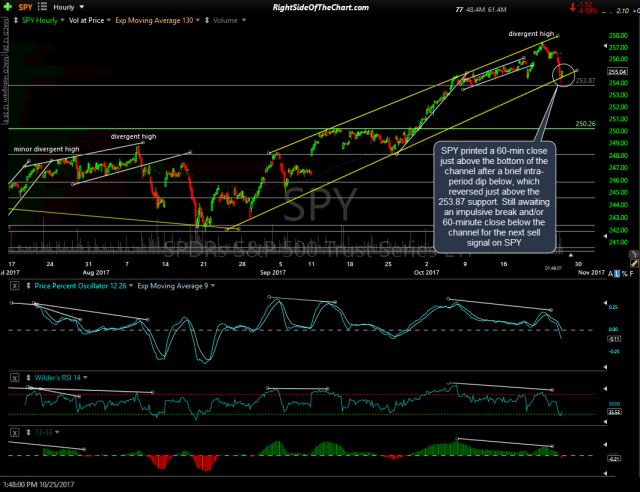Click the RSI 50.00 axis label
This screenshot has height=492, width=640.
(x=614, y=404)
